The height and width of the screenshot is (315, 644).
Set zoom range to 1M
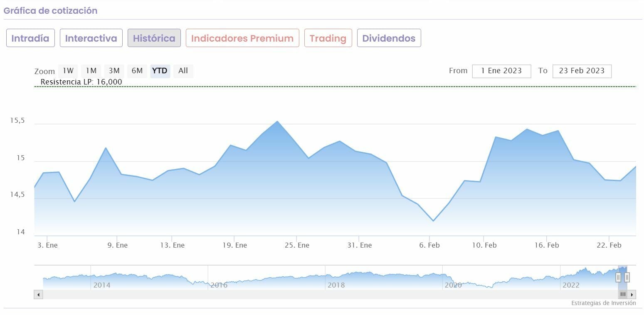coord(91,71)
